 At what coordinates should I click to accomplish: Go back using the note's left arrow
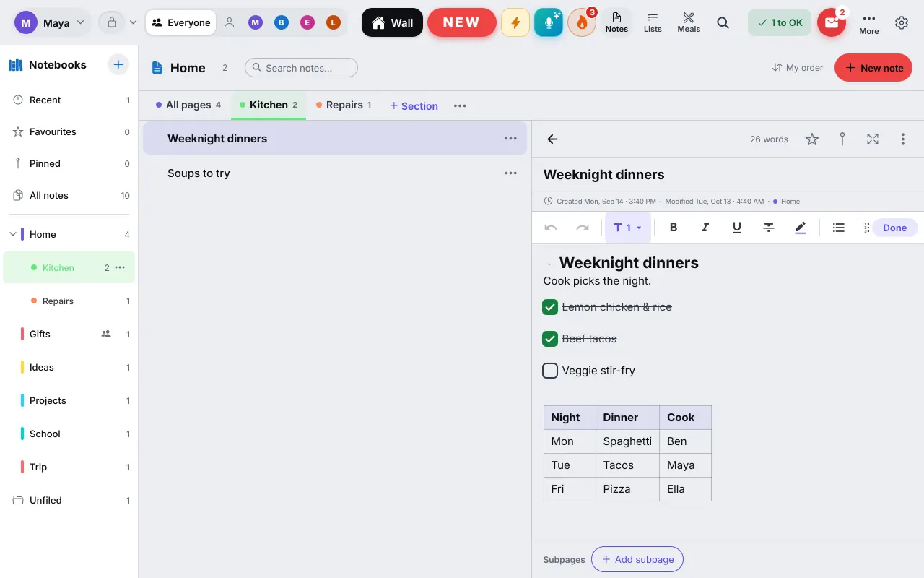pyautogui.click(x=553, y=139)
